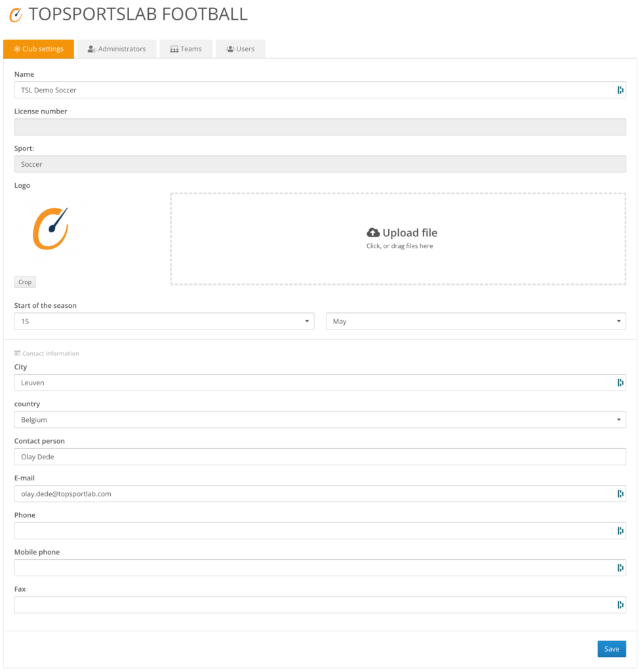Click the icon inside the City field

[x=620, y=383]
